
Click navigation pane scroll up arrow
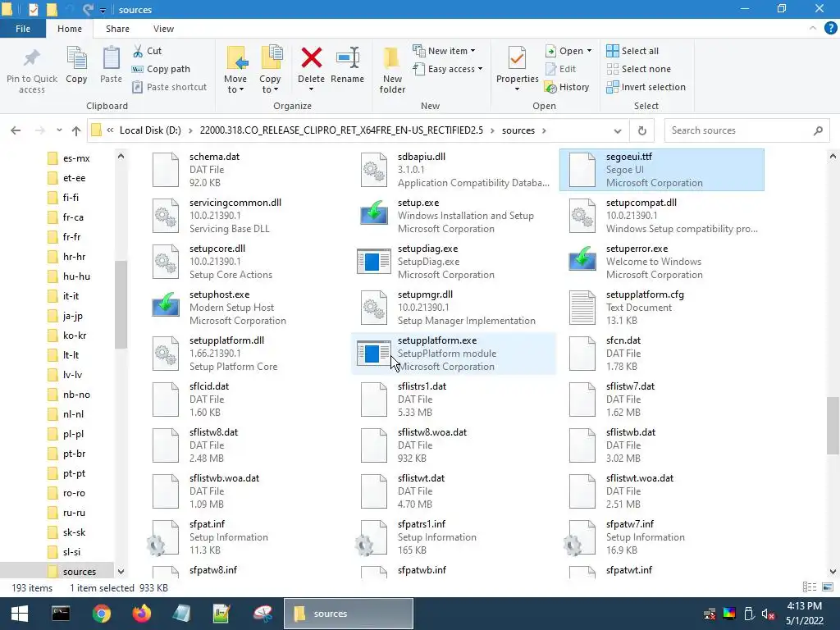[x=121, y=157]
